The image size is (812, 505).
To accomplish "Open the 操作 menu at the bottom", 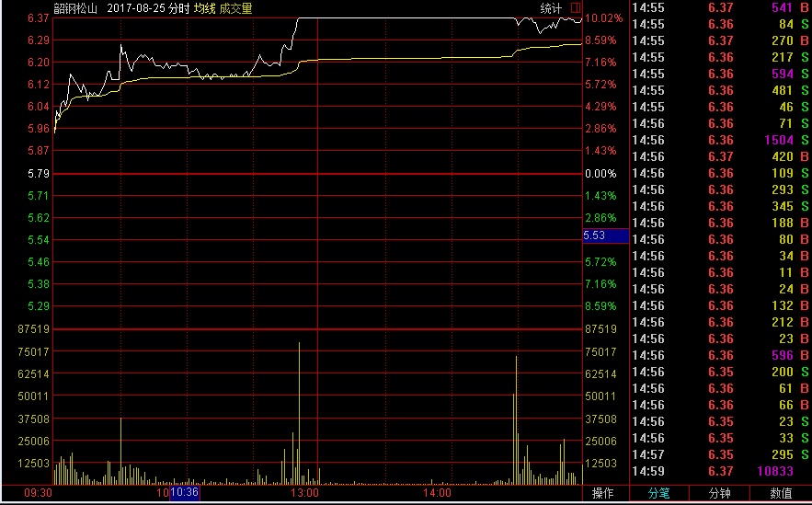I will point(603,493).
